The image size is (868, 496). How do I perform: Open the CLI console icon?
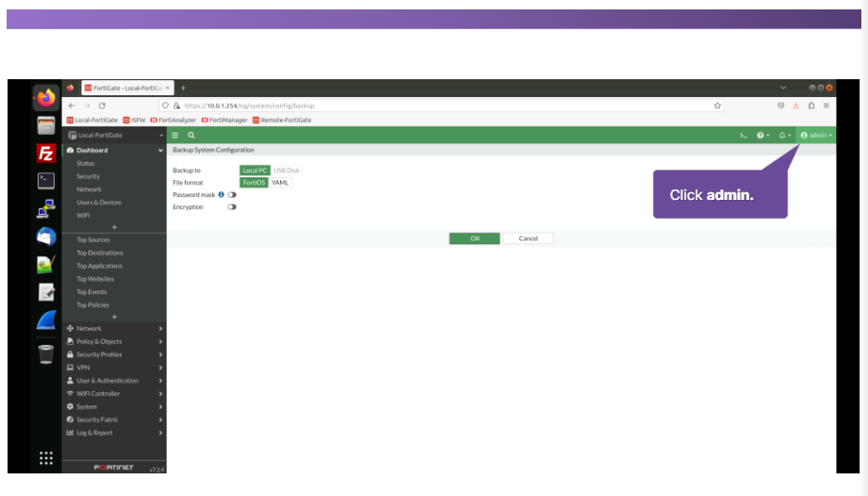pyautogui.click(x=744, y=135)
